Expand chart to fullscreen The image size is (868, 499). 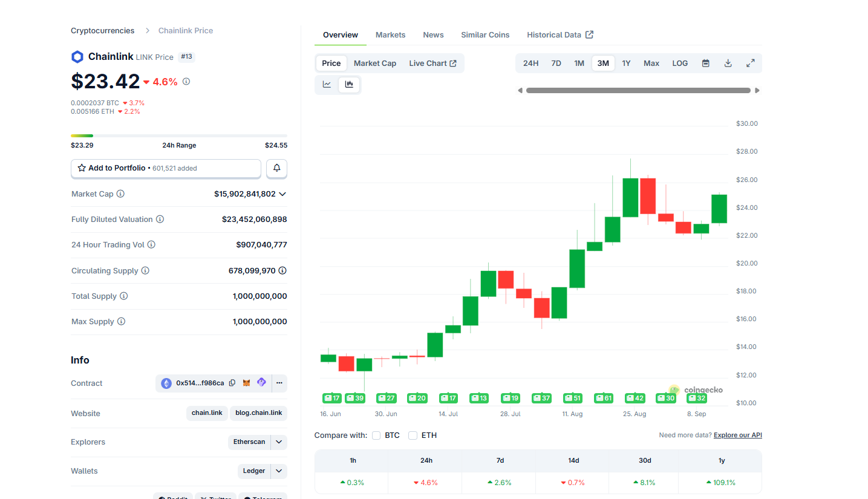[x=750, y=64]
